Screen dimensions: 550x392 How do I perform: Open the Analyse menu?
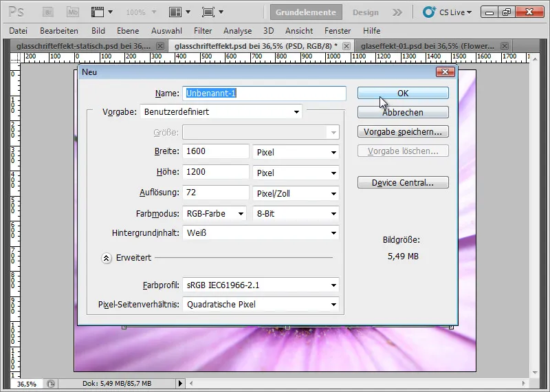(x=237, y=31)
